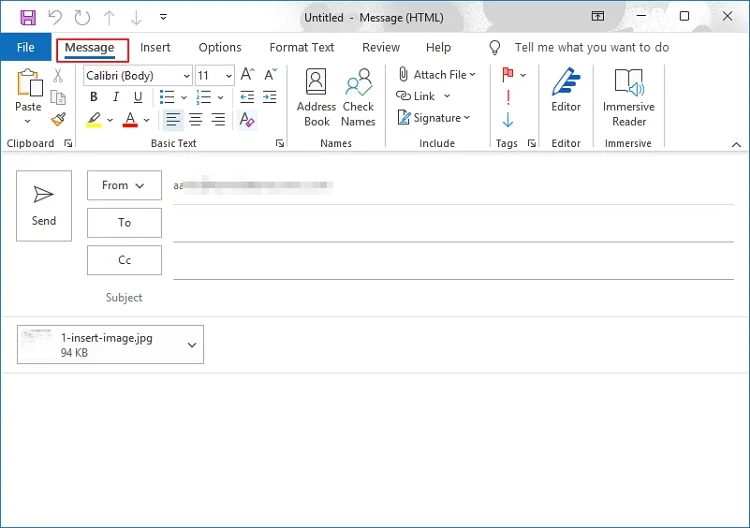Mark message Low Importance
Viewport: 750px width, 528px height.
508,120
